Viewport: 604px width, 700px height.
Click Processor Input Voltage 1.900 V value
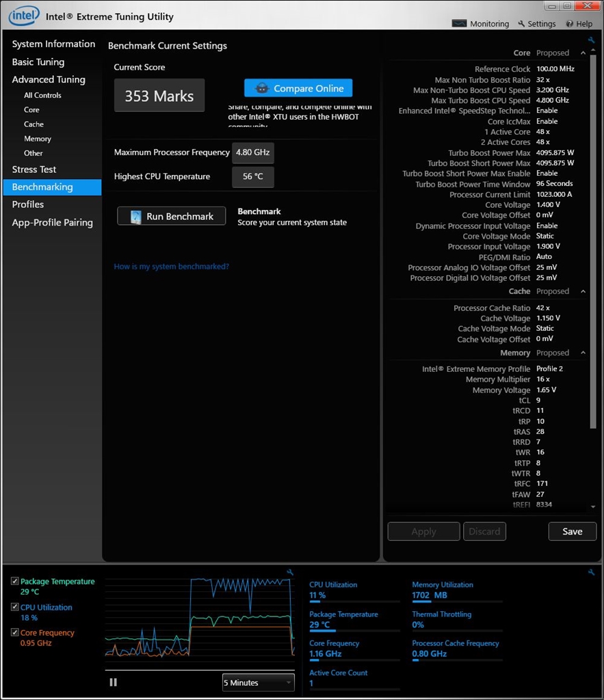coord(548,246)
